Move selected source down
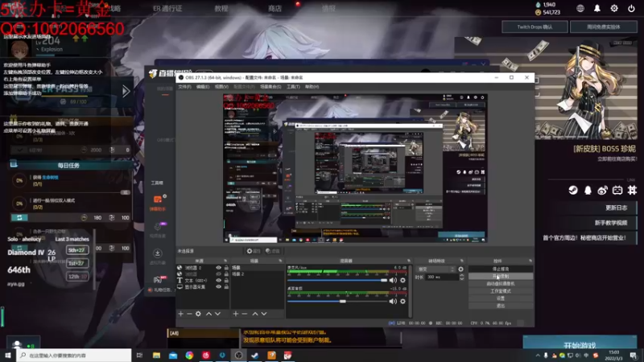The height and width of the screenshot is (362, 644). [x=217, y=314]
